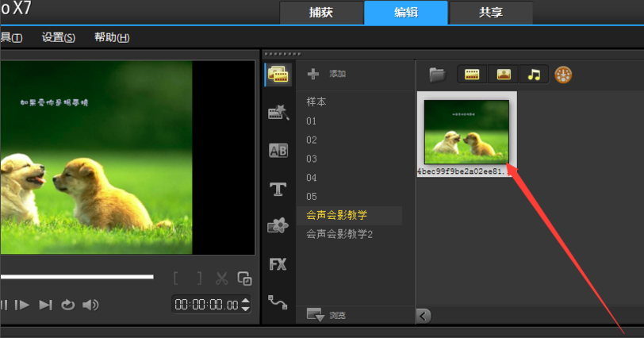The height and width of the screenshot is (338, 644).
Task: Click the file name 4bec99f9be2a02ee81
Action: coord(462,171)
